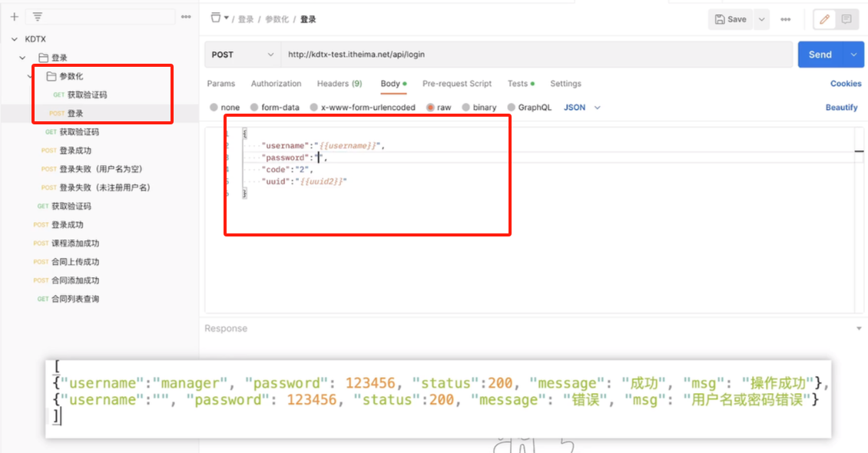This screenshot has height=453, width=868.
Task: Switch to Pre-request Script tab
Action: [457, 84]
